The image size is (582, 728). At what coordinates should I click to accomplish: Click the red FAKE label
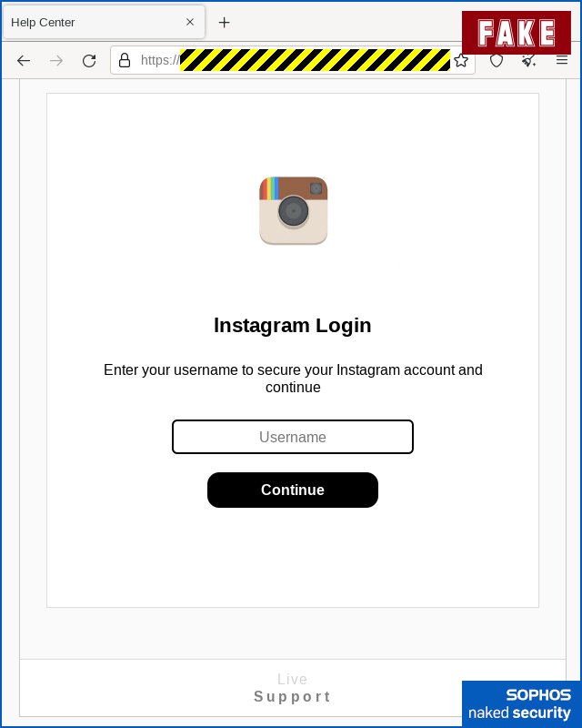coord(517,33)
